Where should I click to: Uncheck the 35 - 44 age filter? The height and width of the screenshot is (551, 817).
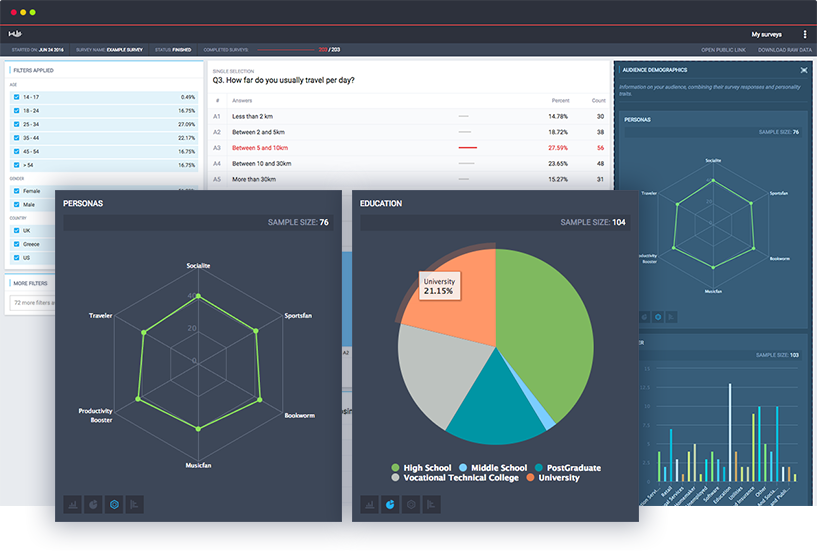[17, 138]
